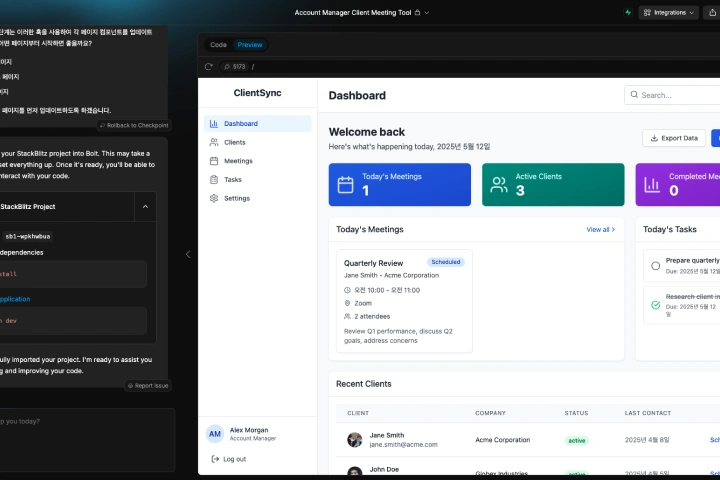This screenshot has height=480, width=720.
Task: Click jane.smith@acme.com email text
Action: coord(403,445)
